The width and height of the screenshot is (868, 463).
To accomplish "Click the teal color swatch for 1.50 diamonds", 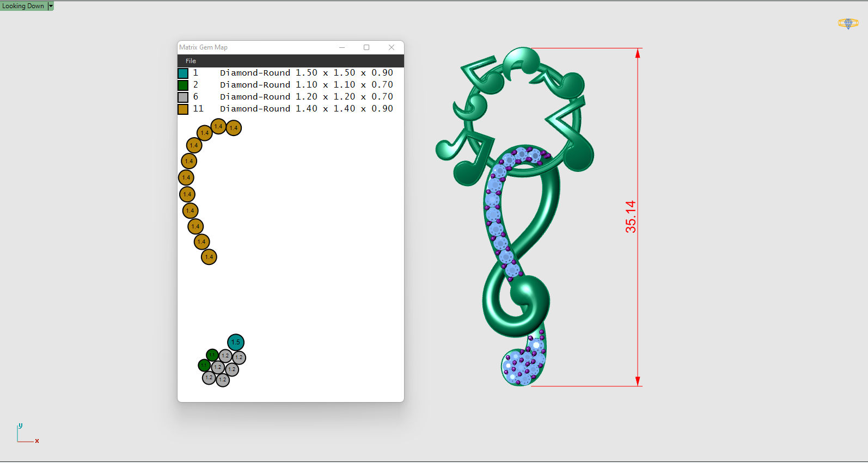I will click(x=183, y=73).
